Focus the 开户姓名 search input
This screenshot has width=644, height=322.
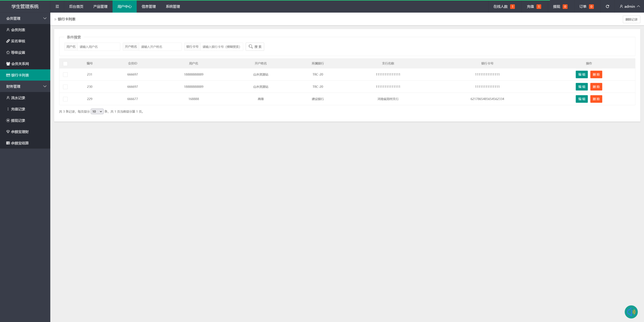tap(160, 47)
